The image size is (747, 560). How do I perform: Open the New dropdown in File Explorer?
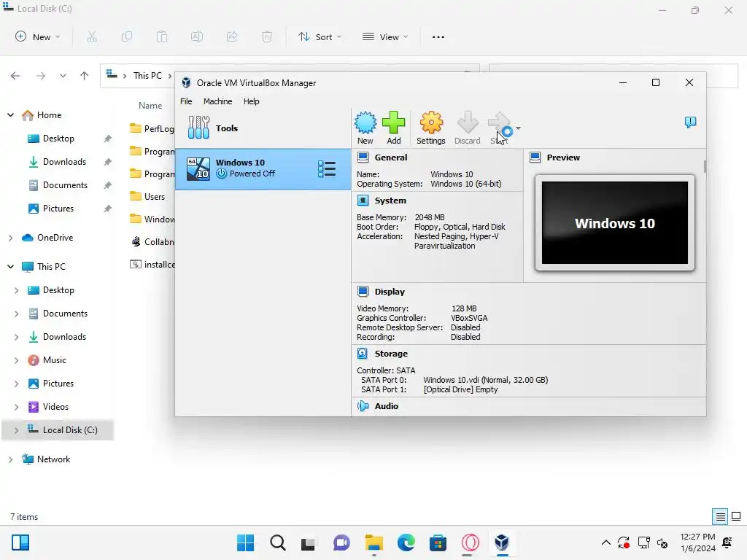tap(38, 36)
